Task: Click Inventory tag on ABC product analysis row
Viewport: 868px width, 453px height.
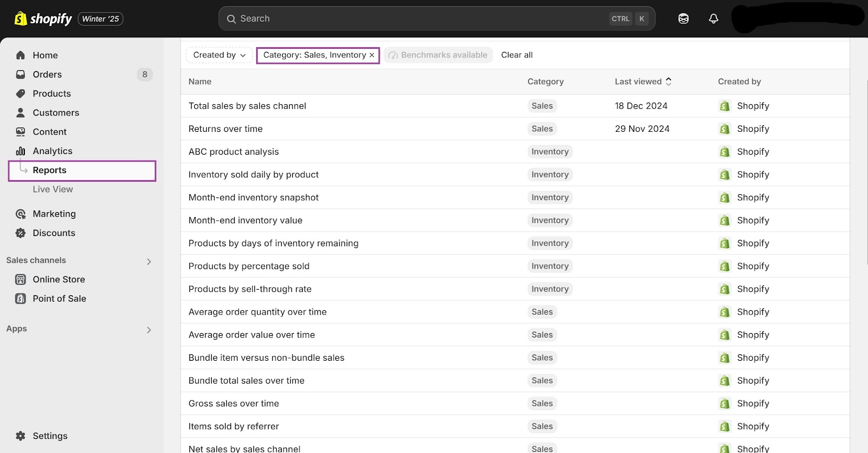Action: pos(550,151)
